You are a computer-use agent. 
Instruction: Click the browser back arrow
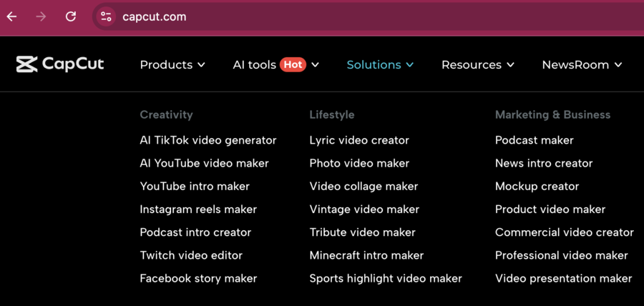click(12, 16)
